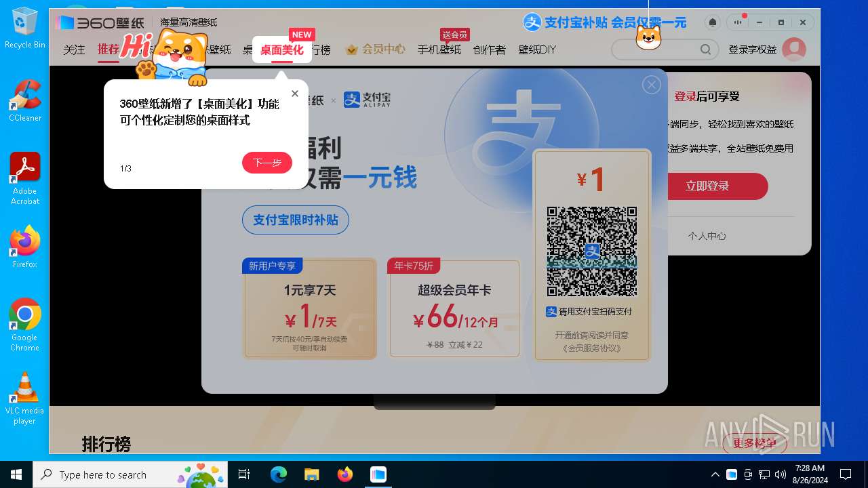This screenshot has width=868, height=488.
Task: Dismiss the 桌面美化 tip bubble
Action: tap(295, 94)
